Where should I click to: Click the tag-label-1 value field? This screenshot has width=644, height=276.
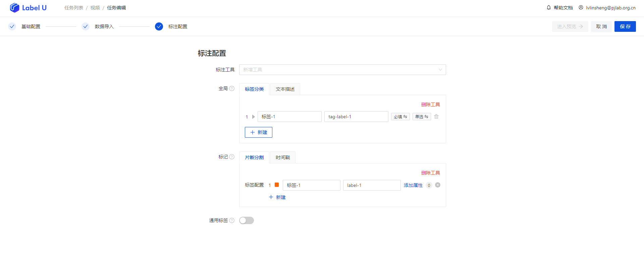point(356,117)
